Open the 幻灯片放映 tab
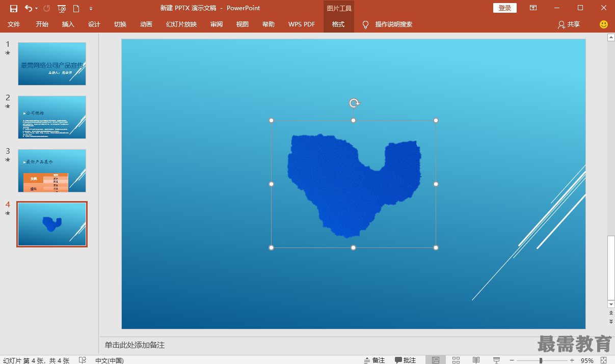Viewport: 615px width, 364px height. click(x=181, y=24)
